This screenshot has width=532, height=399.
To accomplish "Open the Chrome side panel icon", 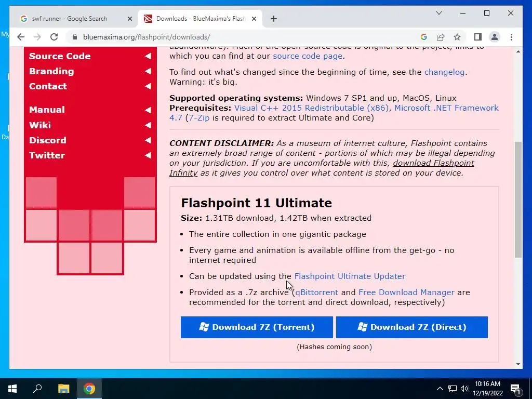I will point(478,37).
